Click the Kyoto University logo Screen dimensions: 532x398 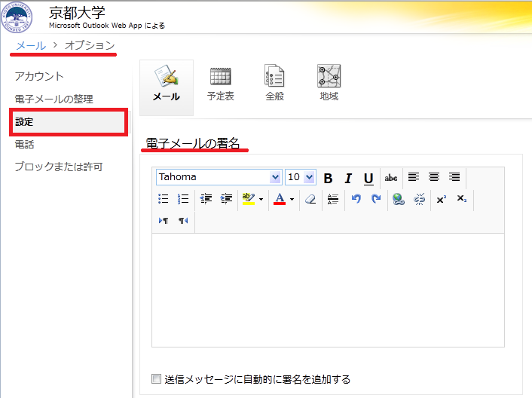17,17
